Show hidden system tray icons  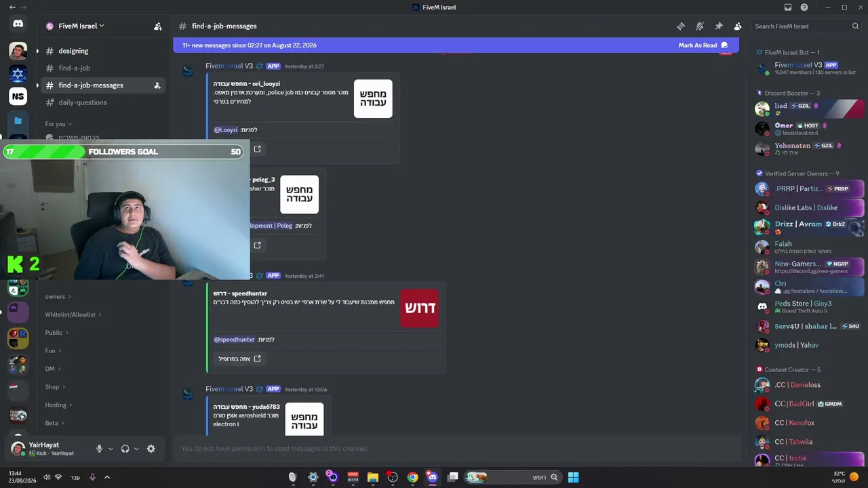pyautogui.click(x=106, y=477)
